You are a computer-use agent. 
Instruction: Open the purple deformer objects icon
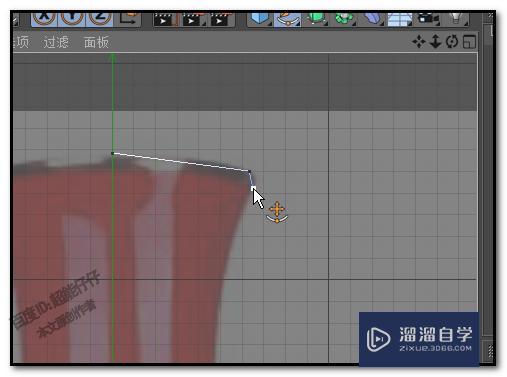tap(373, 19)
